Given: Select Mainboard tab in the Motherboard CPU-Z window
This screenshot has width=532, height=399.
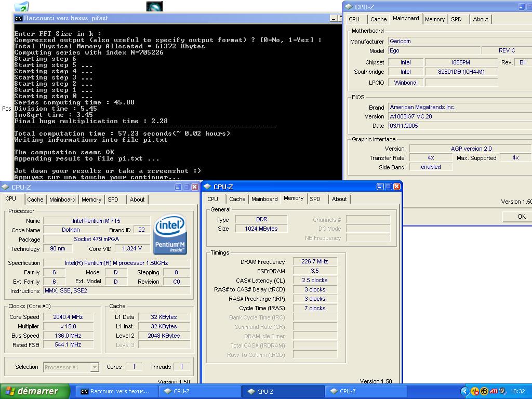Looking at the screenshot, I should (406, 18).
